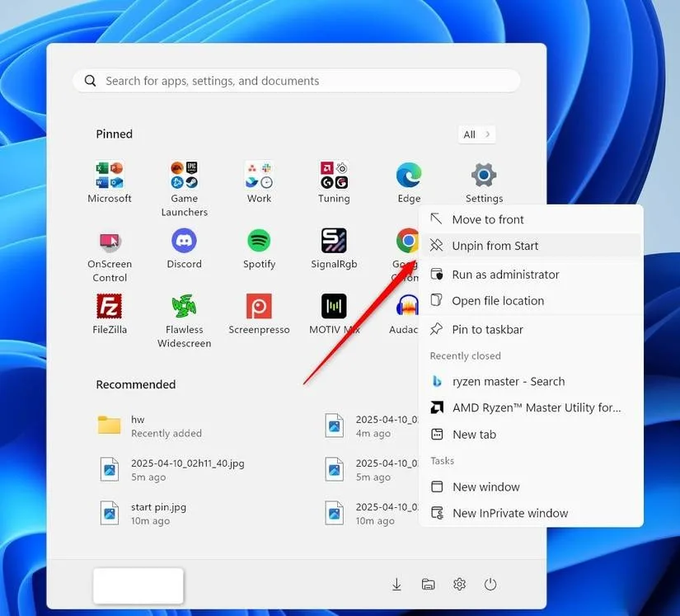680x616 pixels.
Task: Open recently closed ryzen master - Search
Action: tap(532, 382)
